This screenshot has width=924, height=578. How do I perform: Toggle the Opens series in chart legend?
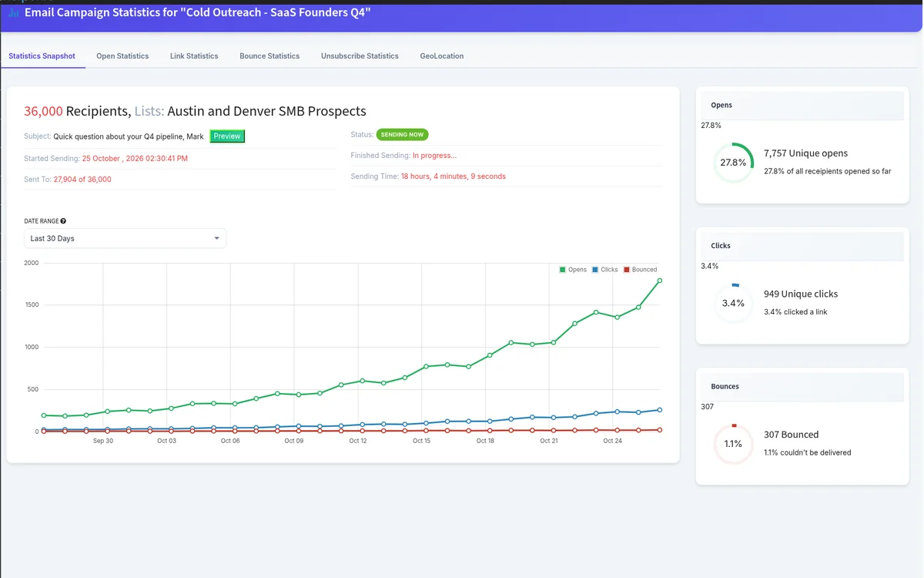[x=573, y=270]
